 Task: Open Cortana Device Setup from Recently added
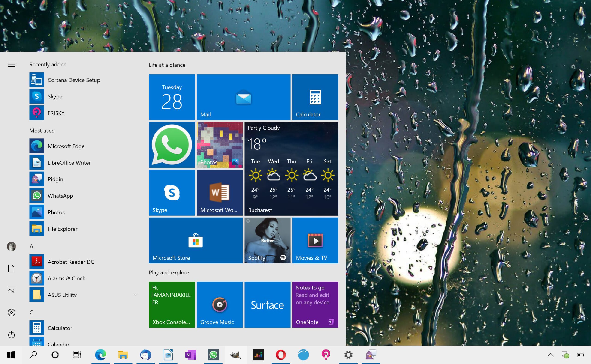(x=84, y=80)
